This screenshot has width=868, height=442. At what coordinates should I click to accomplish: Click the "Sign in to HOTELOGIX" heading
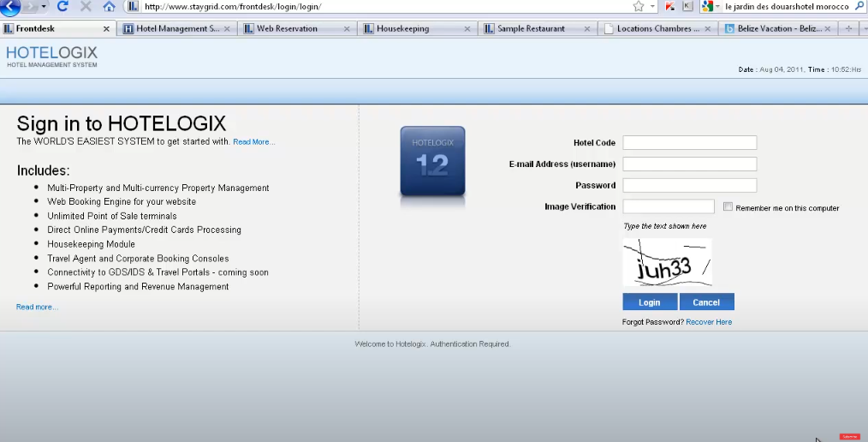[x=122, y=124]
